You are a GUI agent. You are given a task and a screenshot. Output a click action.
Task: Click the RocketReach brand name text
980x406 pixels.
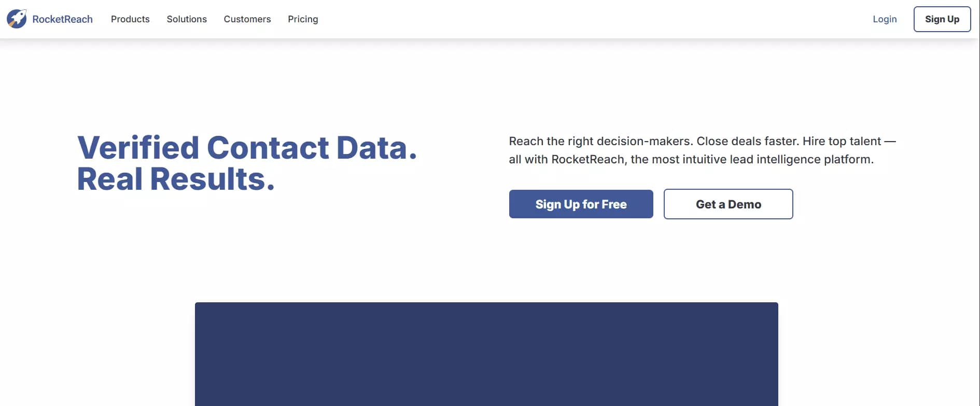63,19
